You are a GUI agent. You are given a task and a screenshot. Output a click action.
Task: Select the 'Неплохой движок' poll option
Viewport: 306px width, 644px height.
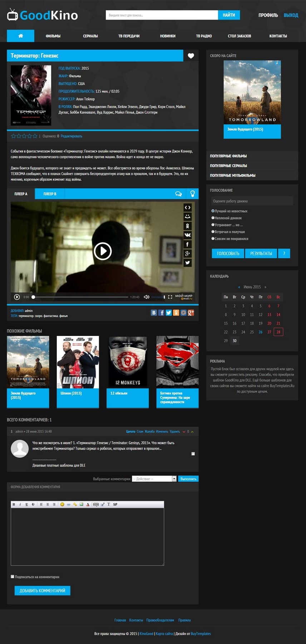coord(213,218)
